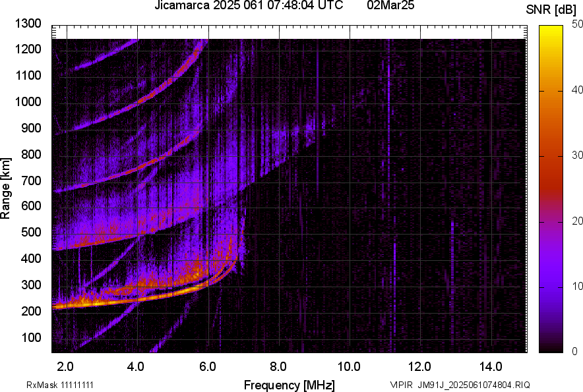The width and height of the screenshot is (583, 392).
Task: Click the '50' colorbar tick label
Action: click(x=578, y=24)
